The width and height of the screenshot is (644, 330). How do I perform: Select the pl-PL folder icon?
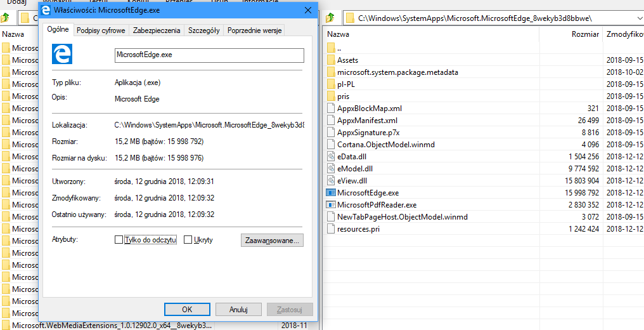click(x=331, y=84)
